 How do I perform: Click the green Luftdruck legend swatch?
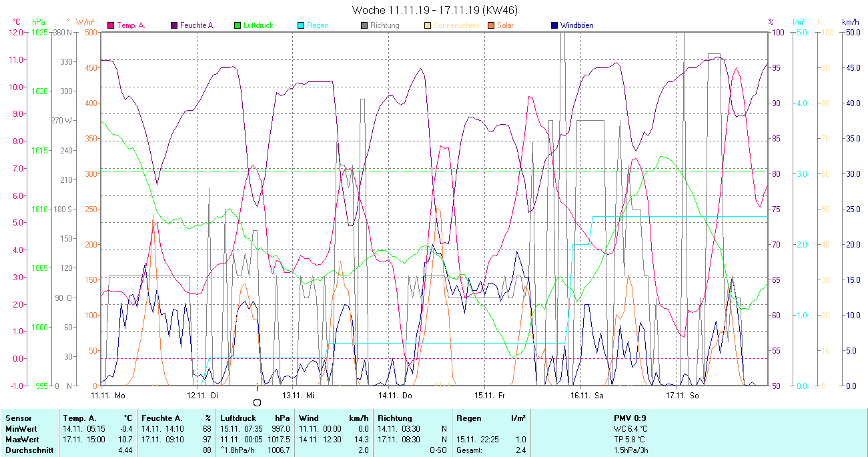tap(238, 25)
